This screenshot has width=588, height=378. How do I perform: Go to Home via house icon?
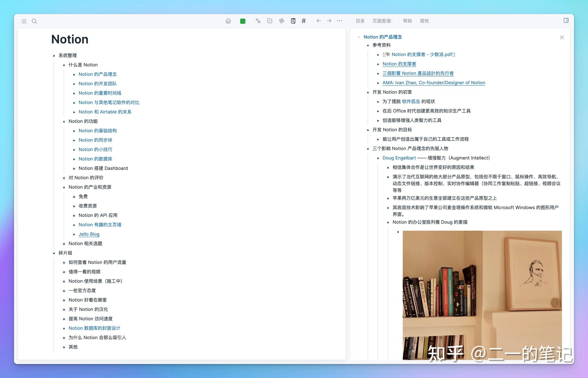click(228, 21)
